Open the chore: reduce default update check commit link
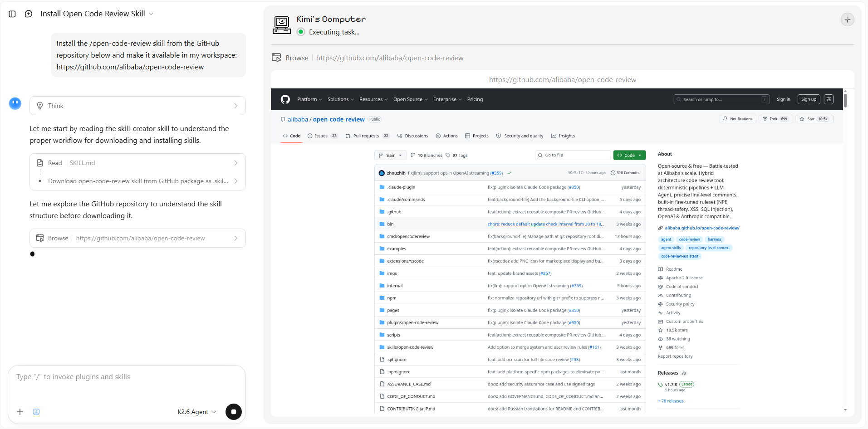The width and height of the screenshot is (868, 429). point(546,224)
